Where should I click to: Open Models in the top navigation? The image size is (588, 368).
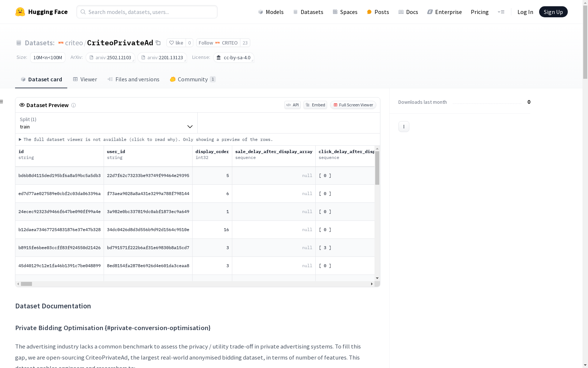[x=271, y=12]
